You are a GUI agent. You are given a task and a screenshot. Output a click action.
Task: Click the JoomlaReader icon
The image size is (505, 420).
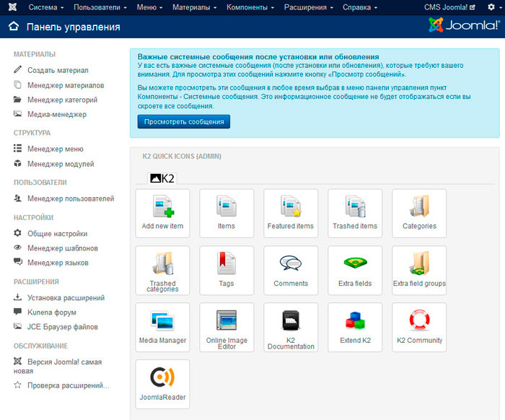pos(162,384)
